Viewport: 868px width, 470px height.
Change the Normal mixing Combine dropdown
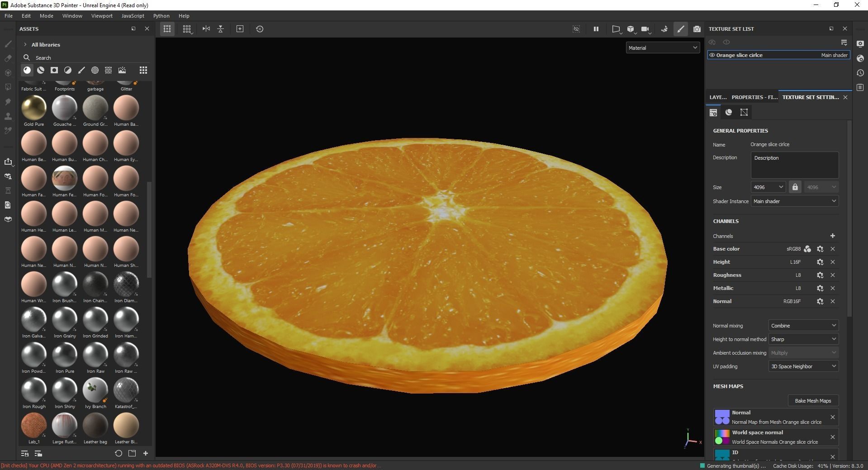tap(803, 325)
